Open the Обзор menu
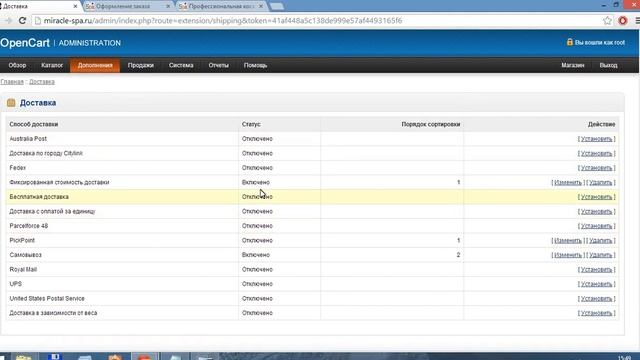 tap(17, 65)
